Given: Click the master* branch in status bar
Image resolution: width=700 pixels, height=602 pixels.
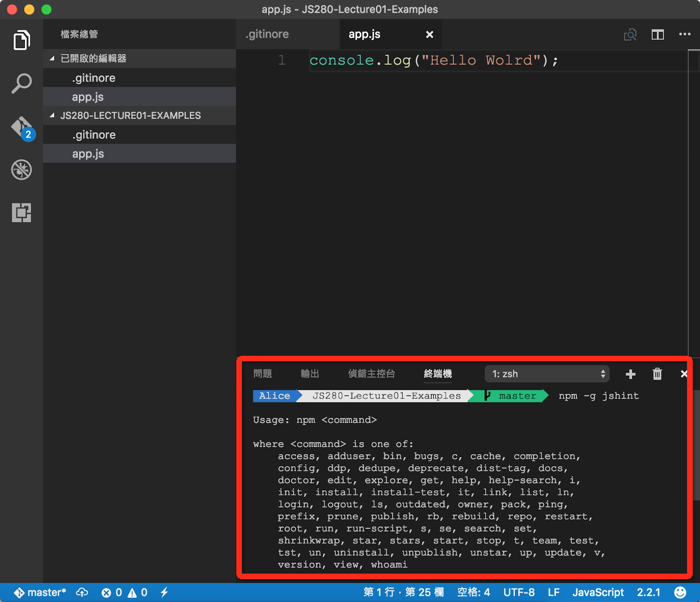Looking at the screenshot, I should click(40, 592).
